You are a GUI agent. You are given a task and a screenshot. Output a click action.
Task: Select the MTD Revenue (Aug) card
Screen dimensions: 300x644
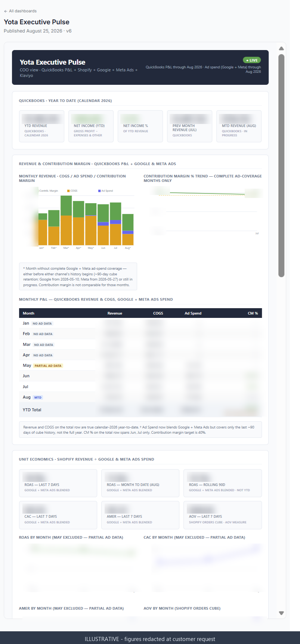click(239, 126)
